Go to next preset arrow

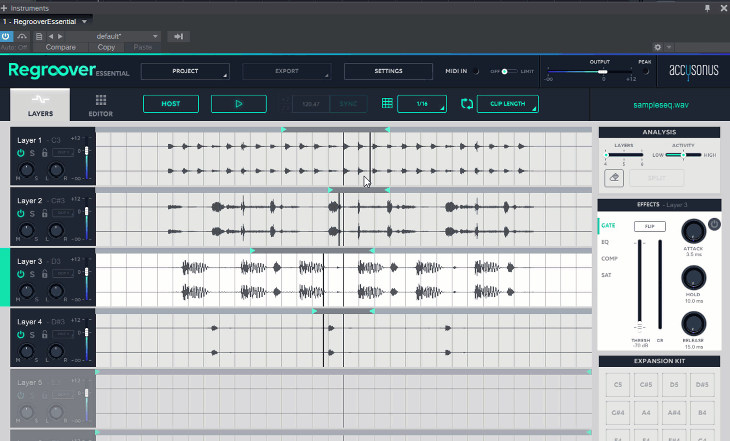click(x=60, y=36)
